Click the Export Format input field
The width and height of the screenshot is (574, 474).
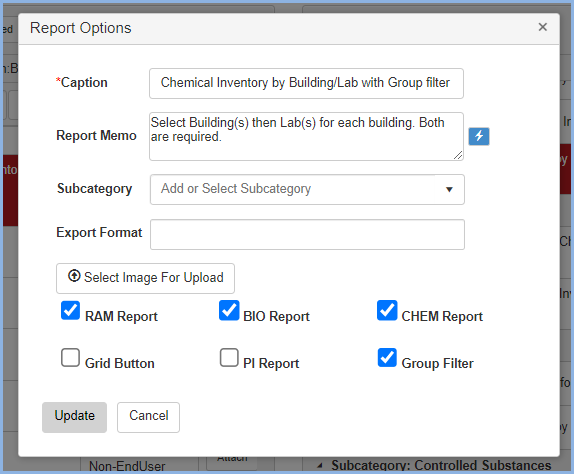[307, 235]
